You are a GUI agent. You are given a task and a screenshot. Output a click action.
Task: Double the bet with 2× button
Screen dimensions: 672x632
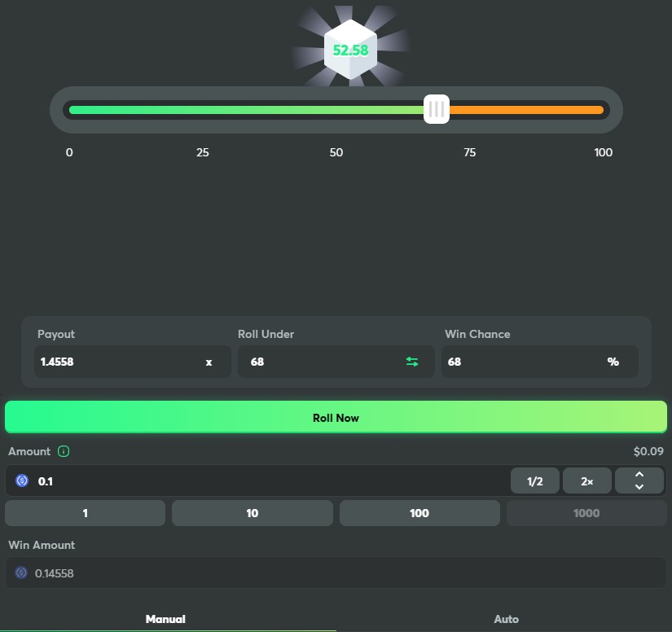pos(586,481)
